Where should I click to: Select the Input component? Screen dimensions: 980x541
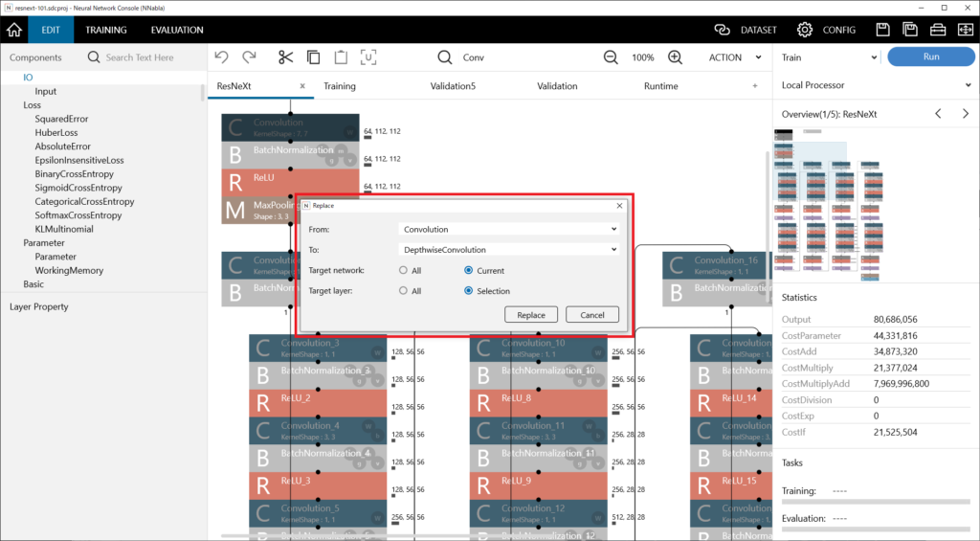click(x=46, y=91)
